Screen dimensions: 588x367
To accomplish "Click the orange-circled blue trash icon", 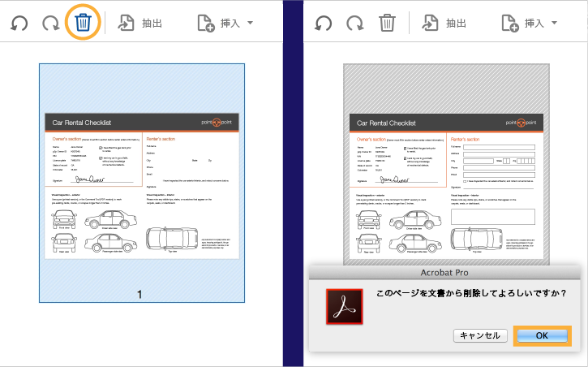I will [83, 23].
